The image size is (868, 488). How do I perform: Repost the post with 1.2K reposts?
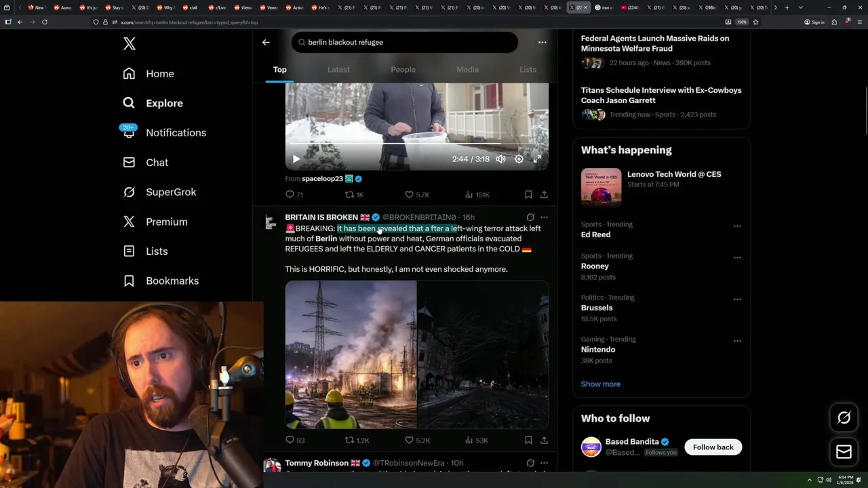tap(357, 440)
